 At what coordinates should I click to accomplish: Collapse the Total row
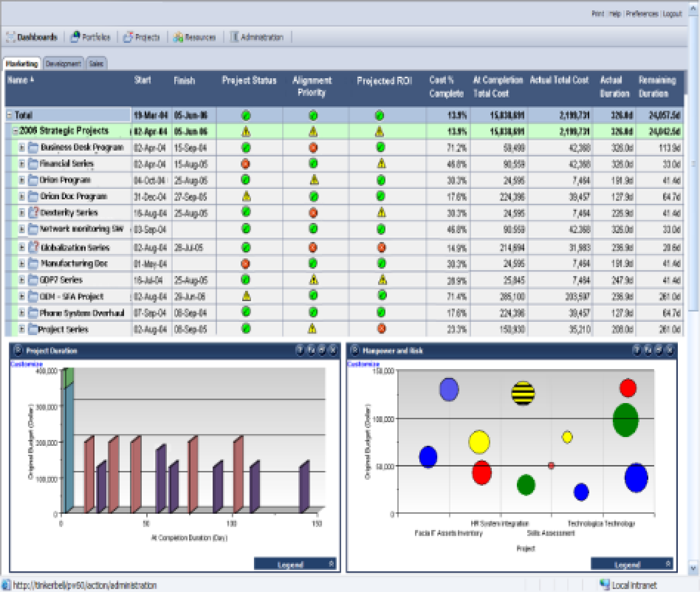[x=9, y=115]
